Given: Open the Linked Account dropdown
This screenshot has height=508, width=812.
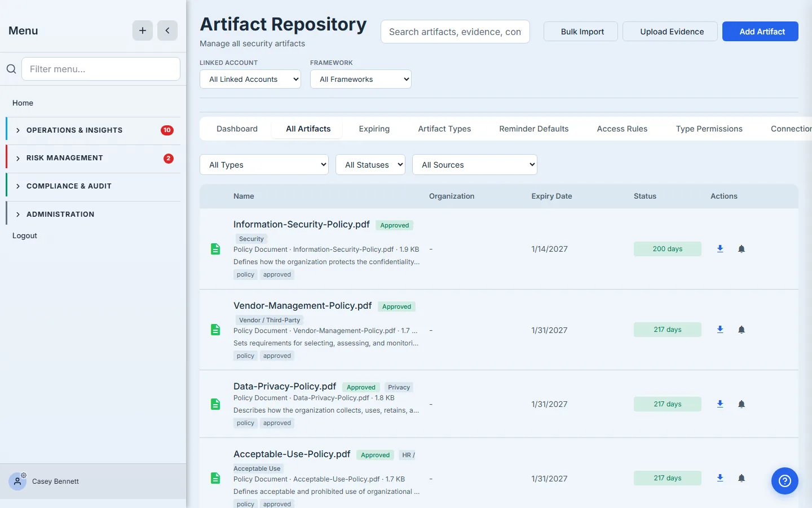Looking at the screenshot, I should pyautogui.click(x=250, y=79).
